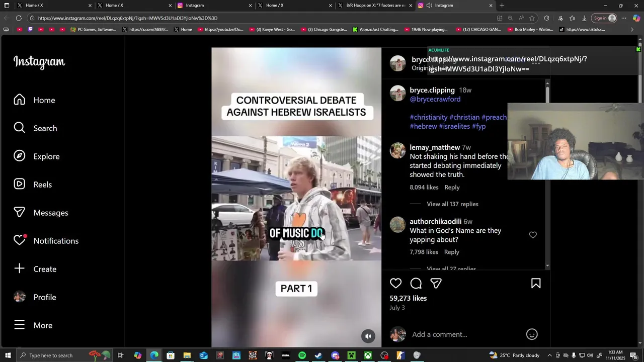Open the PC Games, Software bookmark
The height and width of the screenshot is (362, 644).
pyautogui.click(x=94, y=30)
